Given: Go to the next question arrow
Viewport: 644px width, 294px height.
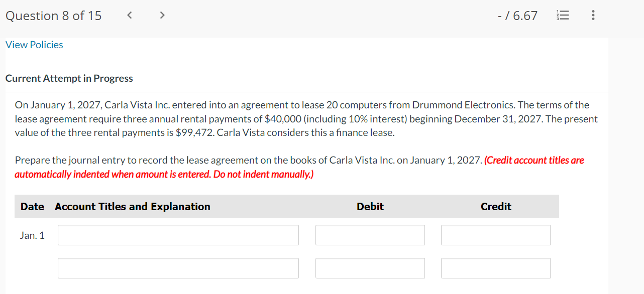Looking at the screenshot, I should pos(162,16).
